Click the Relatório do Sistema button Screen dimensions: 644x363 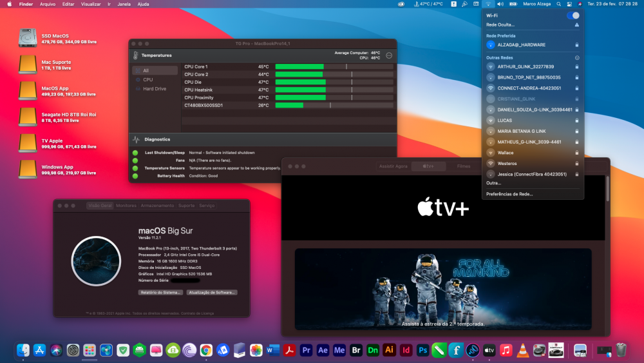tap(160, 292)
